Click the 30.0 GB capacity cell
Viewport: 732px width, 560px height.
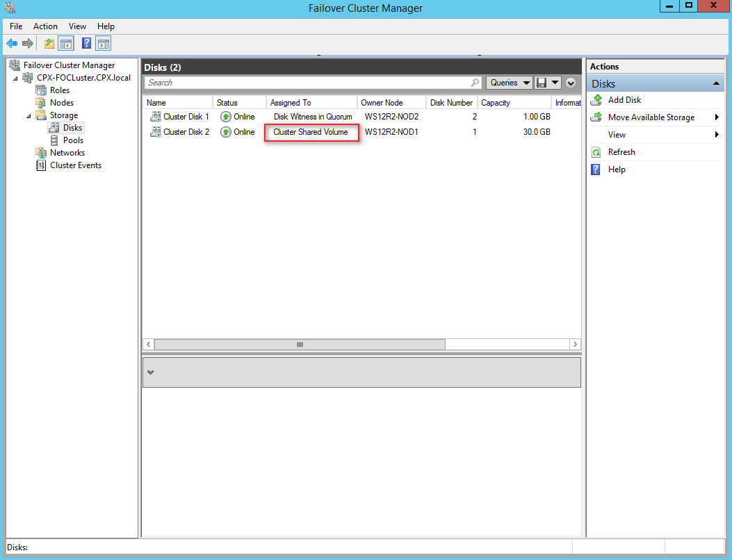(x=537, y=132)
